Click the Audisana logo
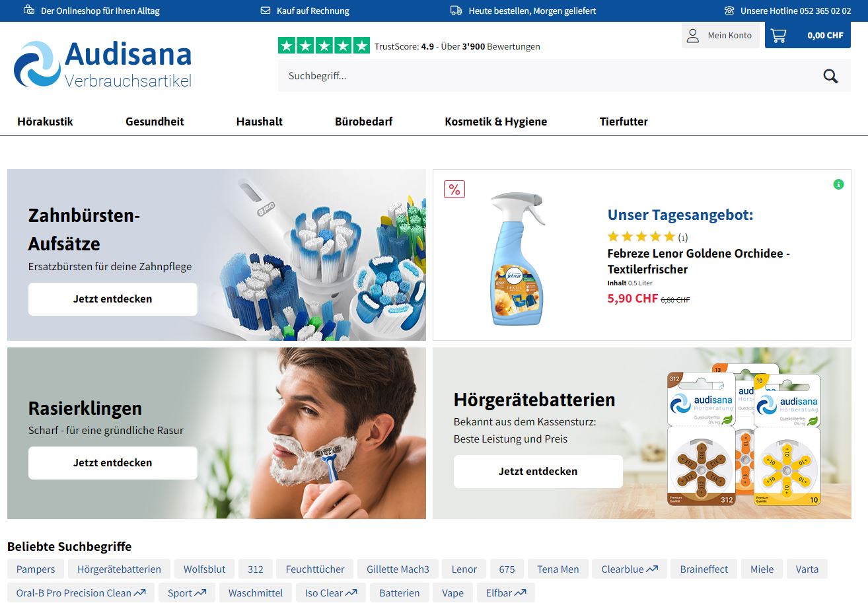The width and height of the screenshot is (868, 611). (102, 65)
